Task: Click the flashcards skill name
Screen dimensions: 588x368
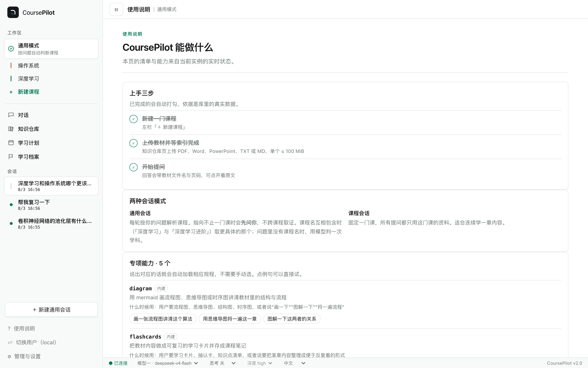Action: [145, 337]
